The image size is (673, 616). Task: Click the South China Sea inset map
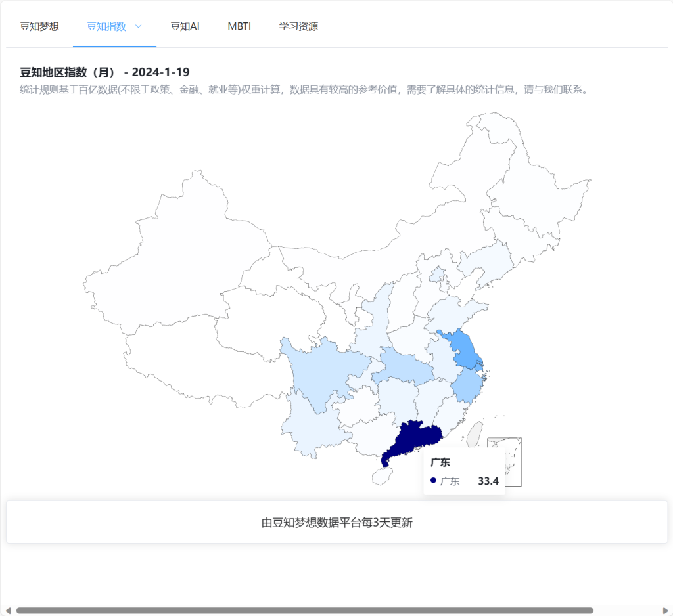(513, 462)
